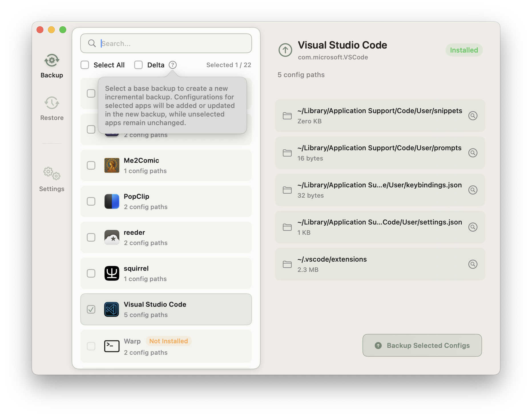The width and height of the screenshot is (532, 417).
Task: Click the Backup Selected Configs button
Action: (x=422, y=345)
